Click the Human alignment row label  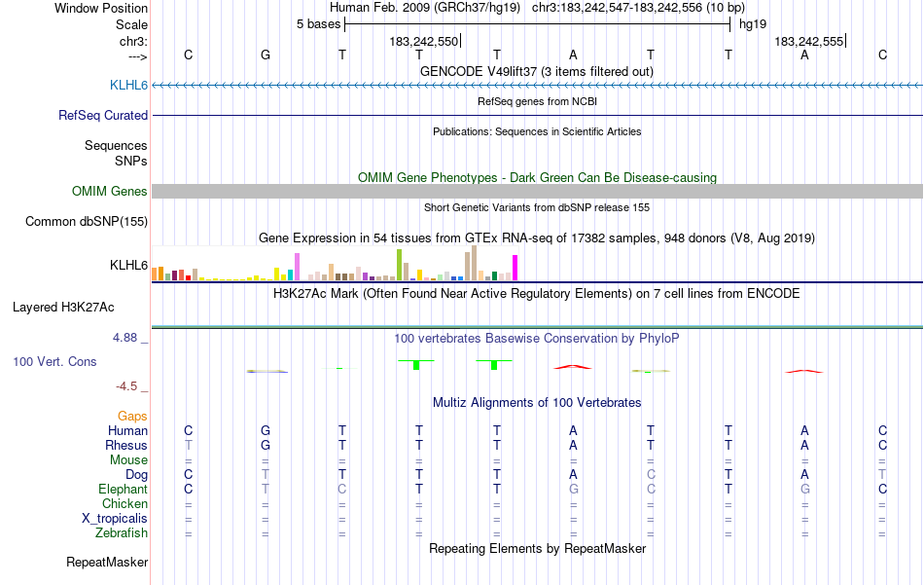click(x=127, y=430)
